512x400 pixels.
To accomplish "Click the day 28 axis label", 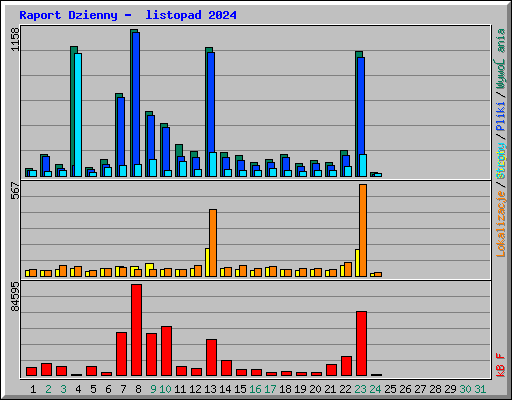I will [x=435, y=389].
